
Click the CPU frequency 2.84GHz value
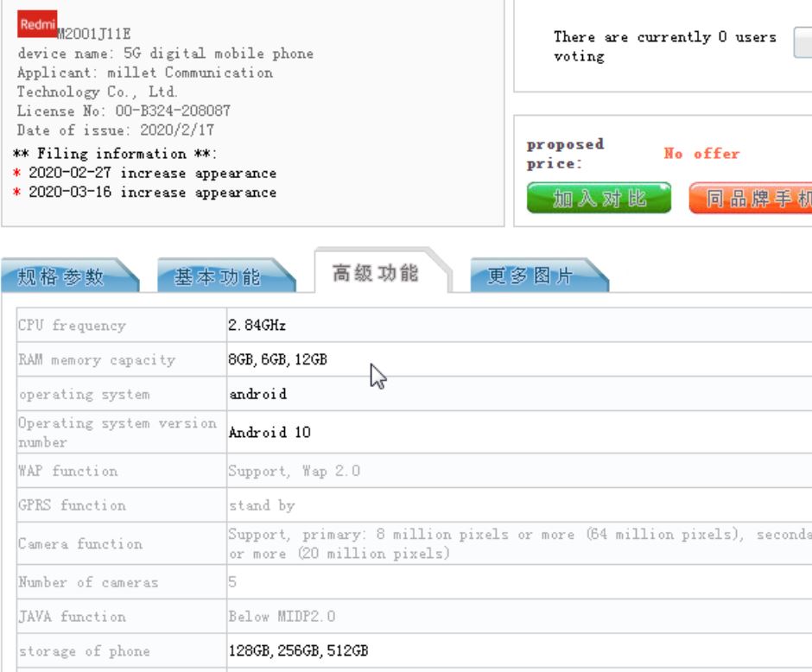[x=257, y=326]
